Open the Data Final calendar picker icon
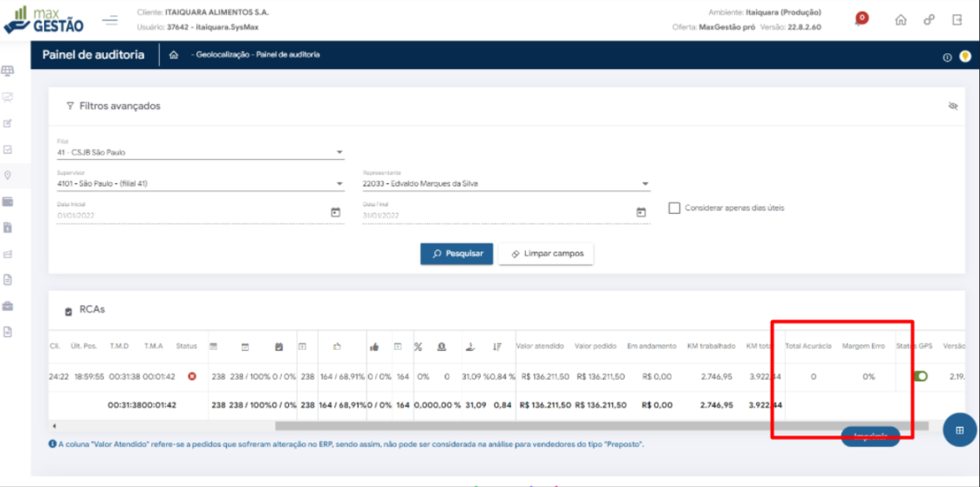The height and width of the screenshot is (487, 980). (x=641, y=212)
